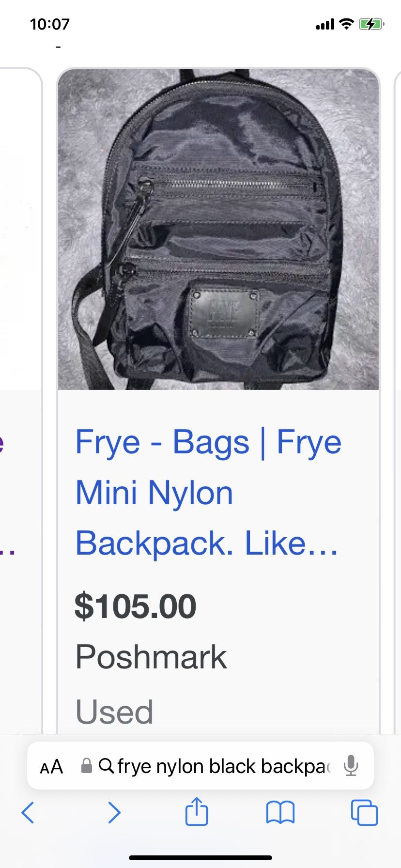Open the Bookmarks book icon
The height and width of the screenshot is (868, 401).
pyautogui.click(x=280, y=812)
